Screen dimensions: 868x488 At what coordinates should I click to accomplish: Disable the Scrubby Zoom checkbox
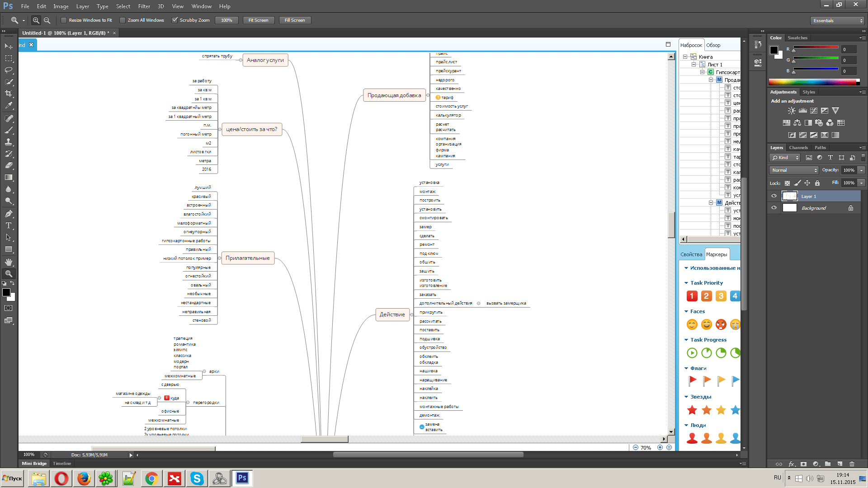point(175,20)
